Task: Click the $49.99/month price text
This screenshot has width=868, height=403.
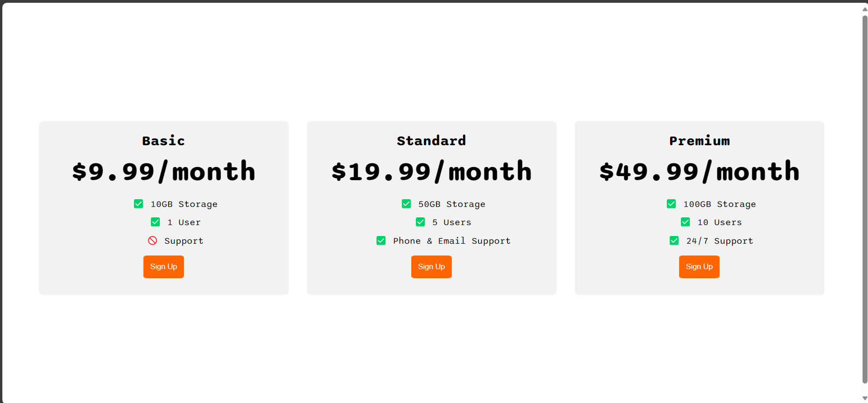Action: 699,172
